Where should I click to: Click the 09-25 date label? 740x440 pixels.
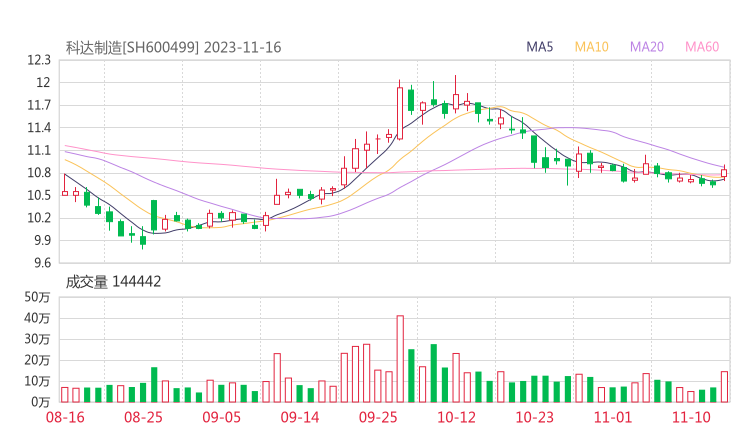click(378, 417)
